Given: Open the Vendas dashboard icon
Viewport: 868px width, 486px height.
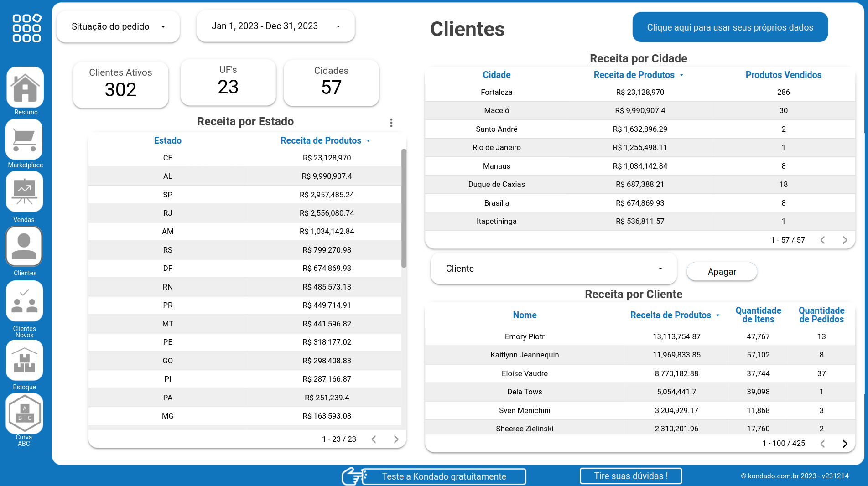Looking at the screenshot, I should click(x=24, y=192).
